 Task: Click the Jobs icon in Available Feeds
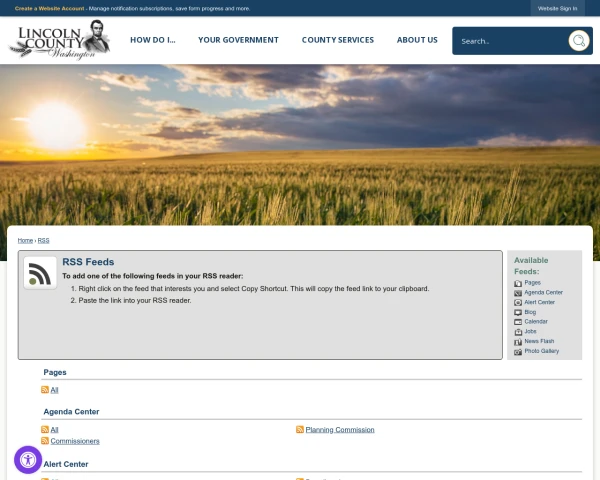(x=518, y=332)
